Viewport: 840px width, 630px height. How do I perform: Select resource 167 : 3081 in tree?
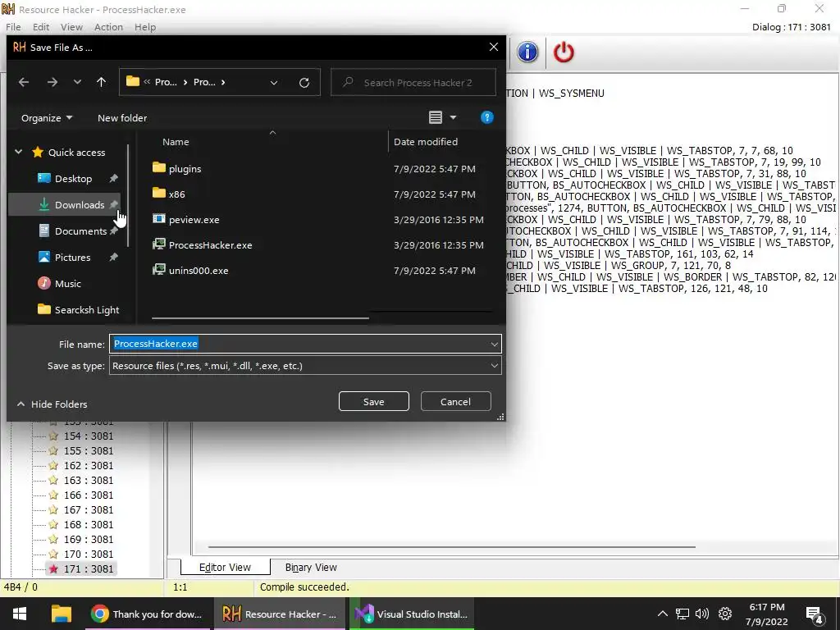click(x=89, y=509)
